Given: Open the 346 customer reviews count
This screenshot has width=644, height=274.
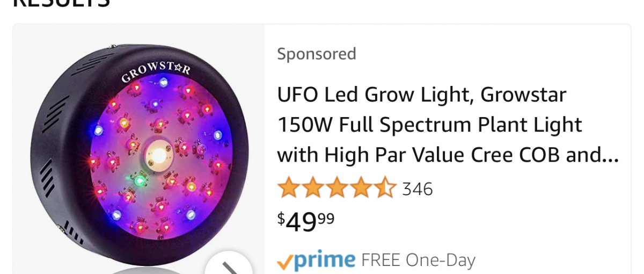Looking at the screenshot, I should pos(417,189).
